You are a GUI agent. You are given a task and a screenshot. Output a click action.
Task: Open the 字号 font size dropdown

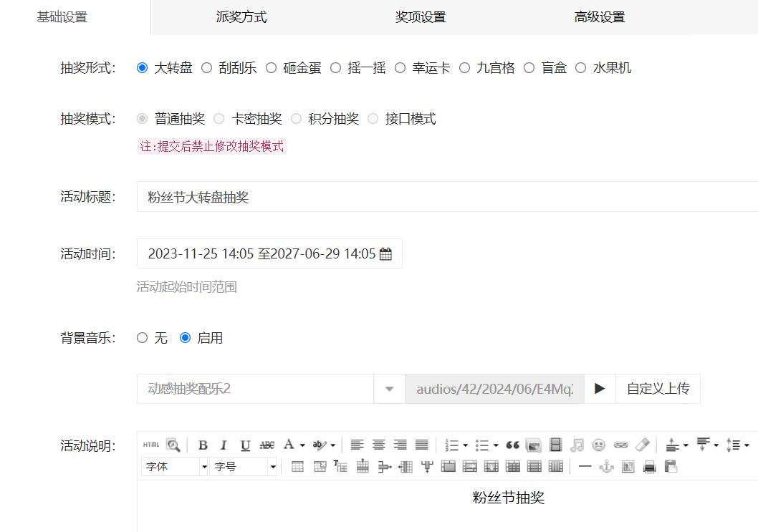[x=243, y=467]
